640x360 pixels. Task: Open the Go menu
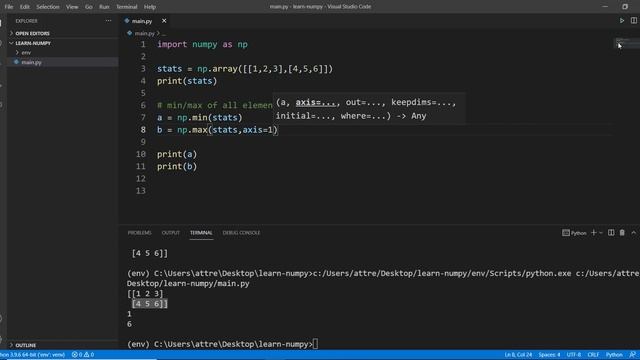tap(89, 7)
